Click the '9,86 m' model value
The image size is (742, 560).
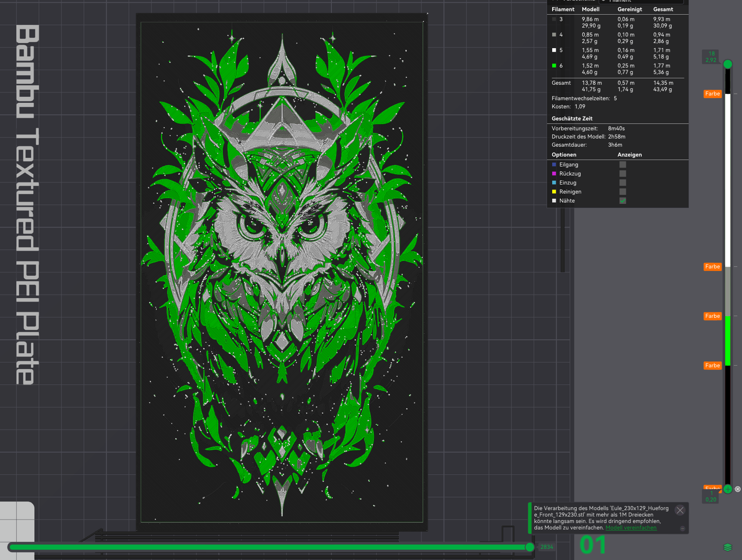590,19
